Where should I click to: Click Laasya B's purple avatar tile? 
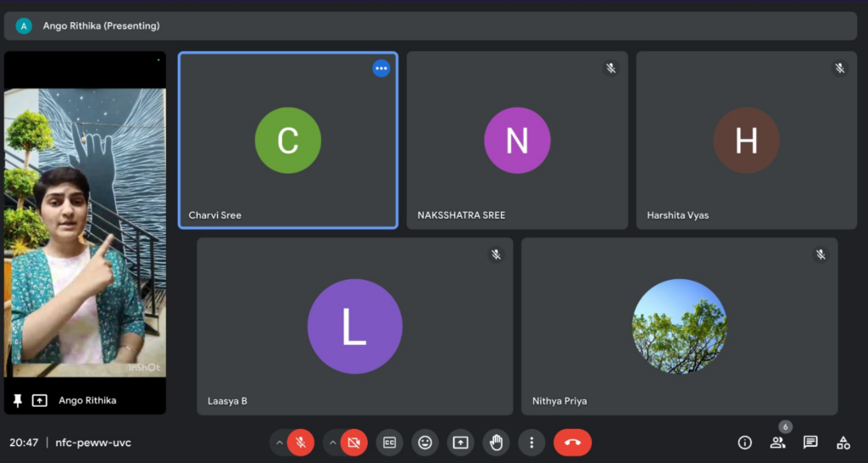pyautogui.click(x=354, y=326)
